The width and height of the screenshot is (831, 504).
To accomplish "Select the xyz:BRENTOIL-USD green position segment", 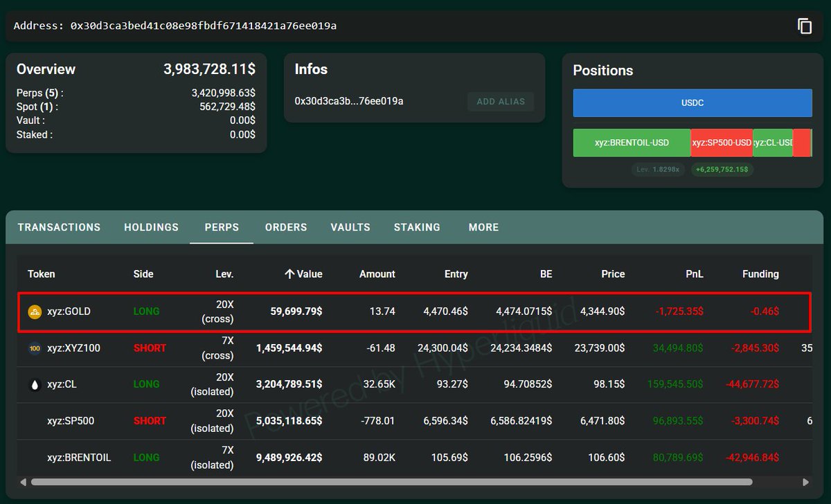I will [632, 143].
